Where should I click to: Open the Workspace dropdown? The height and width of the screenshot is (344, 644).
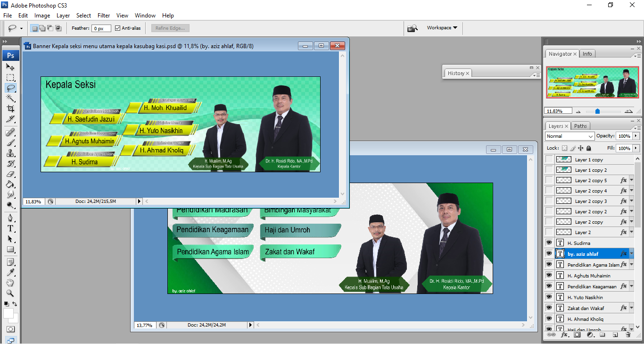pyautogui.click(x=442, y=28)
